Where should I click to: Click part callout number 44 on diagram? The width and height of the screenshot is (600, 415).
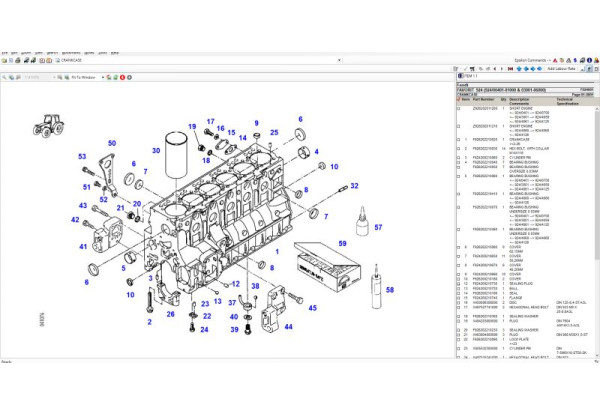[x=288, y=326]
